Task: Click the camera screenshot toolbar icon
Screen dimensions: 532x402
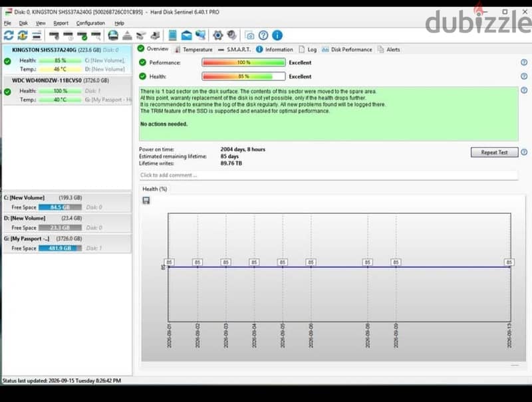Action: pyautogui.click(x=249, y=35)
